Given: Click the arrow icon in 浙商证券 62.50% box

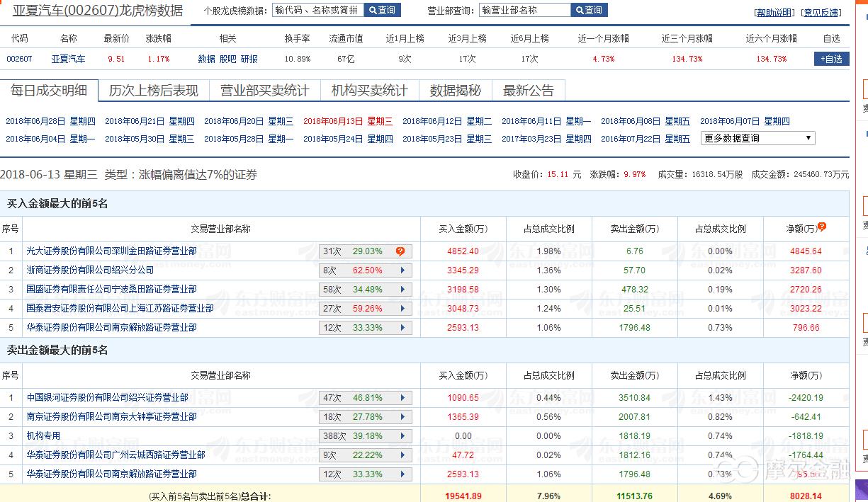Looking at the screenshot, I should [x=402, y=270].
